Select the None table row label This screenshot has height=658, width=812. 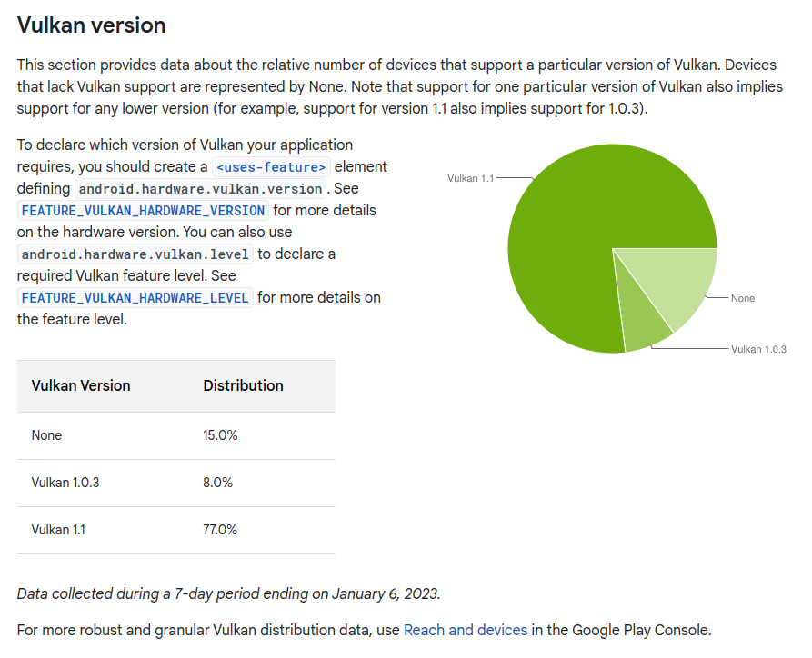(x=46, y=435)
